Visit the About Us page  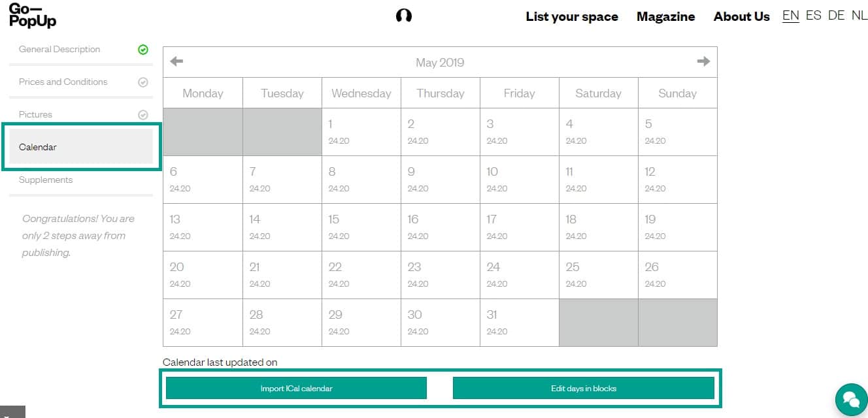741,17
